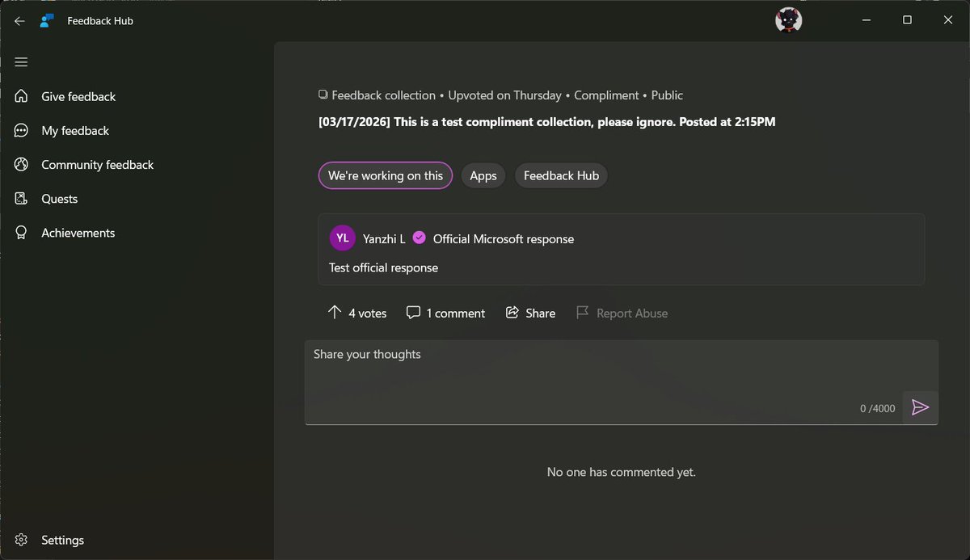Open the 1 comment link
The height and width of the screenshot is (560, 970).
pos(456,313)
